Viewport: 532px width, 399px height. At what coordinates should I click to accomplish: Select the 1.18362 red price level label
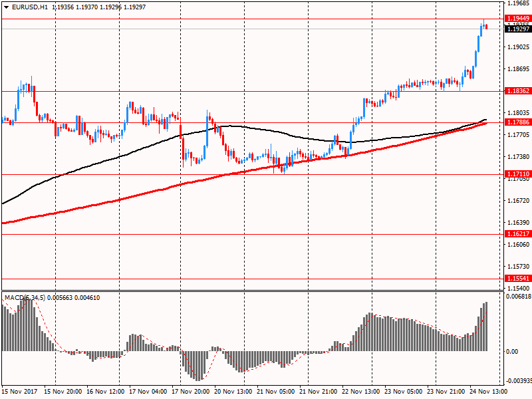tap(518, 91)
